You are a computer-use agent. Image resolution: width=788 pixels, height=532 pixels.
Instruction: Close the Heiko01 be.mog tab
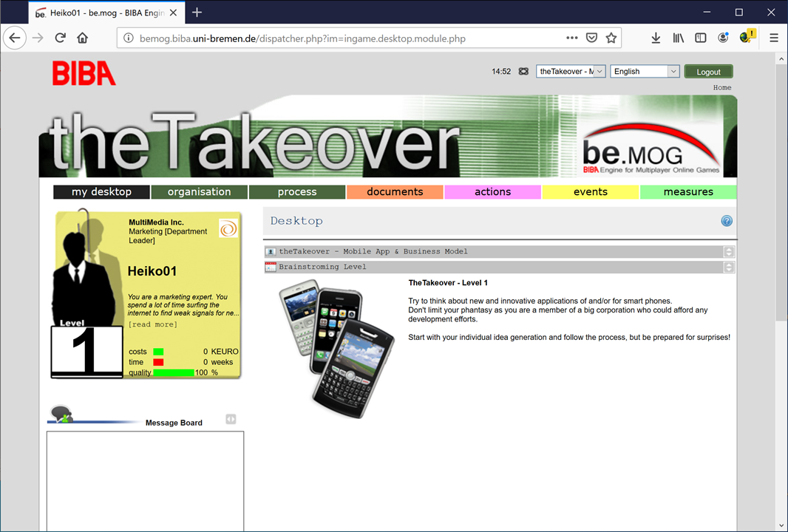174,13
